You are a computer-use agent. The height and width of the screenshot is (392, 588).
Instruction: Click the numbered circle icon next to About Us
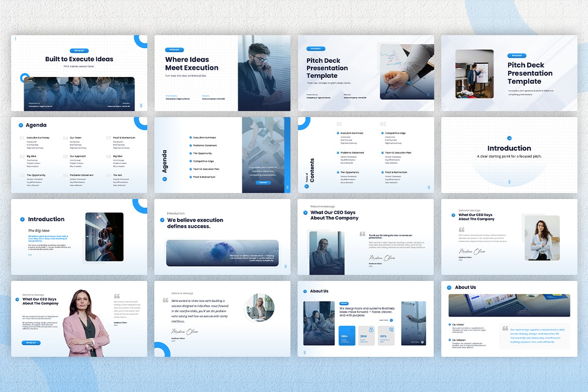click(305, 291)
